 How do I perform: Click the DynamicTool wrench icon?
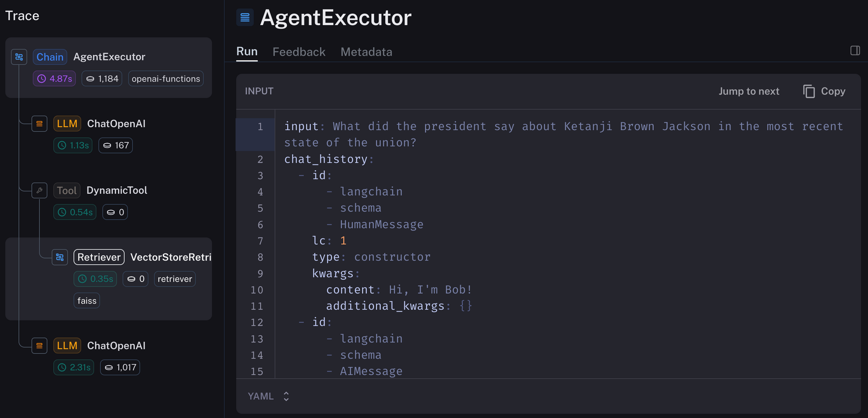[x=39, y=191]
